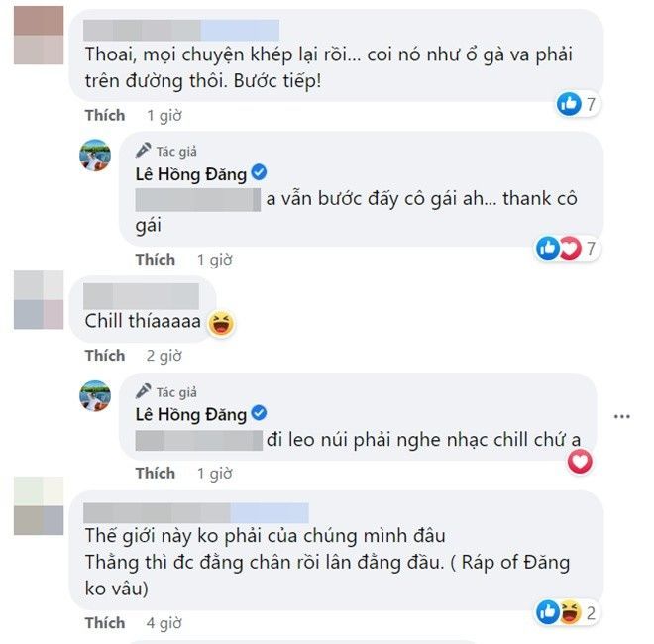Viewport: 654px width, 644px height.
Task: Click the '2 giờ' timestamp under 'Chill thíaaaaa'
Action: coord(163,356)
